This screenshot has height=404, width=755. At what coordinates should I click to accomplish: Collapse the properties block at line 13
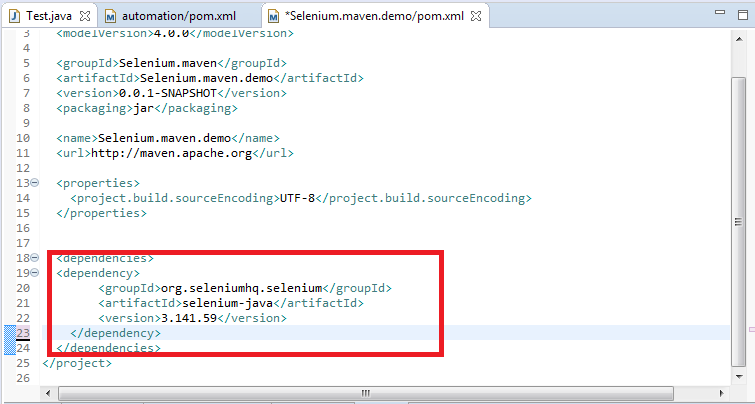pyautogui.click(x=35, y=183)
